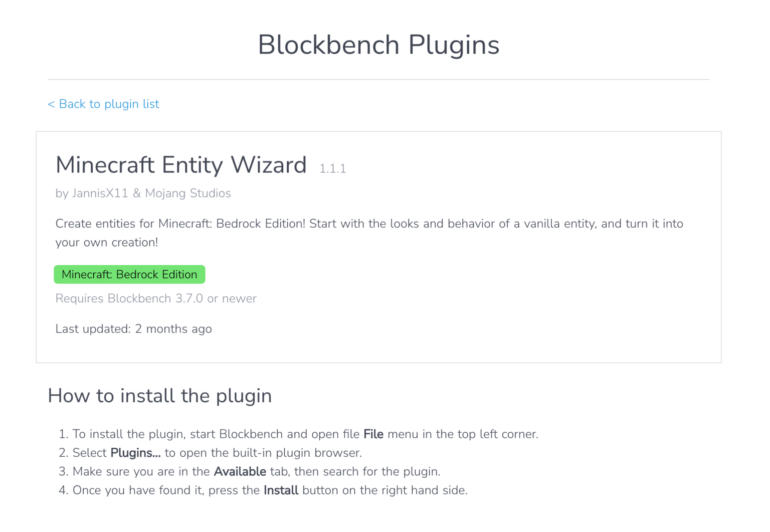Image resolution: width=770 pixels, height=532 pixels.
Task: Click the bold Plugins... text
Action: 135,453
